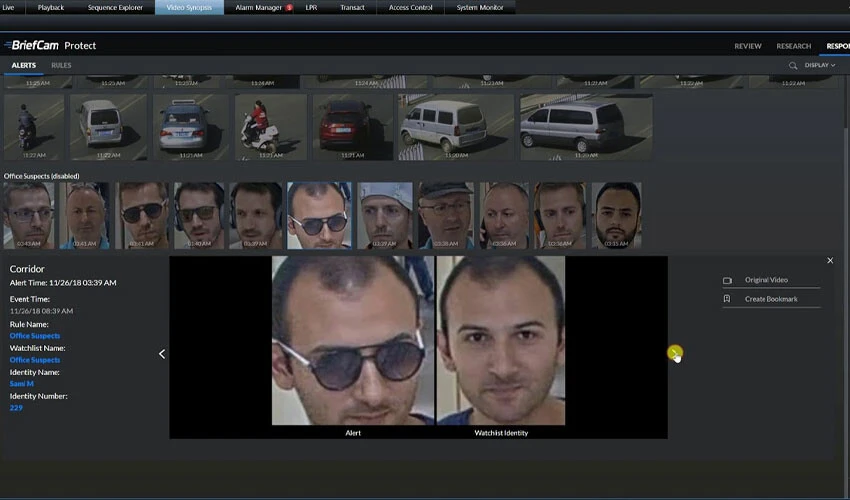
Task: Open the System Monitor tab
Action: click(x=480, y=7)
